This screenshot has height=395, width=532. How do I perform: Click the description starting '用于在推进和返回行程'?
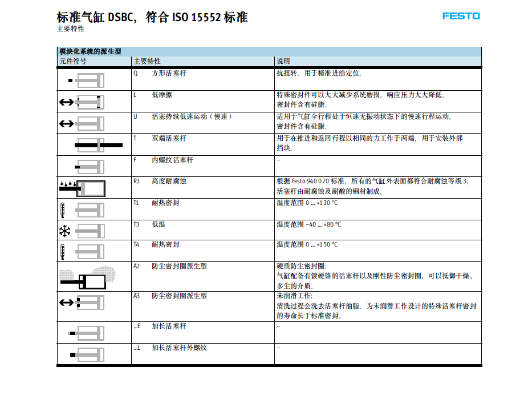[x=370, y=143]
